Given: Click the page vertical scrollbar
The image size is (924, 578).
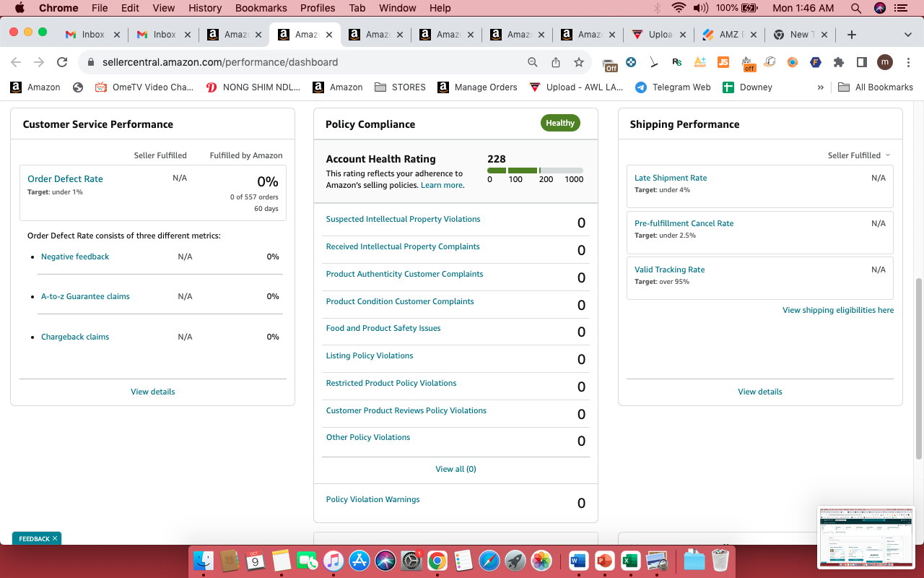Looking at the screenshot, I should click(918, 368).
